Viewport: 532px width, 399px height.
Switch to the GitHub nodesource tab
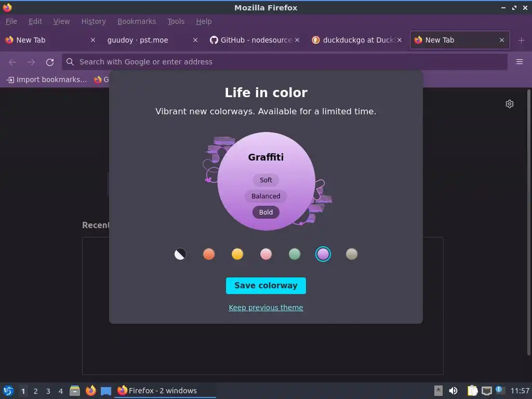click(x=255, y=40)
